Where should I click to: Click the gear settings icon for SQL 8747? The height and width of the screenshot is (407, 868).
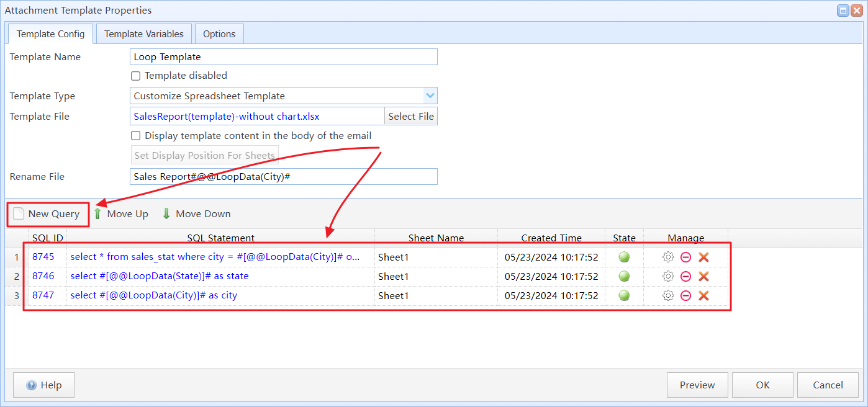pos(668,296)
